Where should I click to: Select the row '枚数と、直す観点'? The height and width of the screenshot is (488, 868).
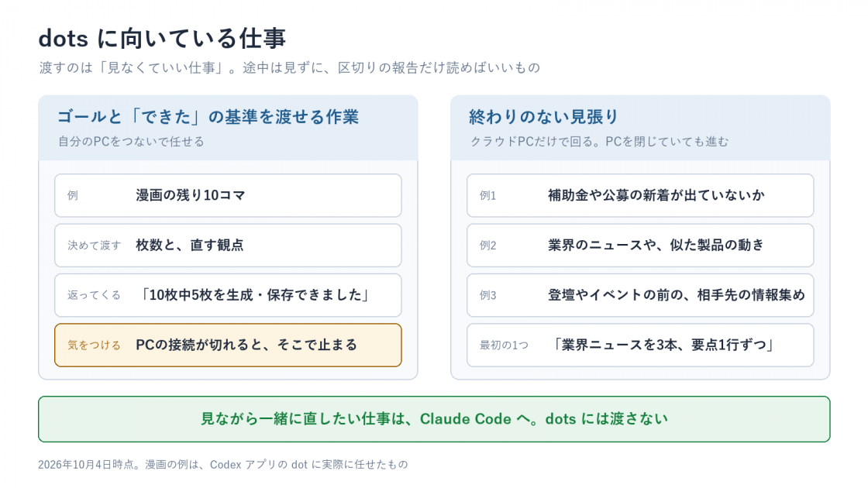click(x=228, y=245)
